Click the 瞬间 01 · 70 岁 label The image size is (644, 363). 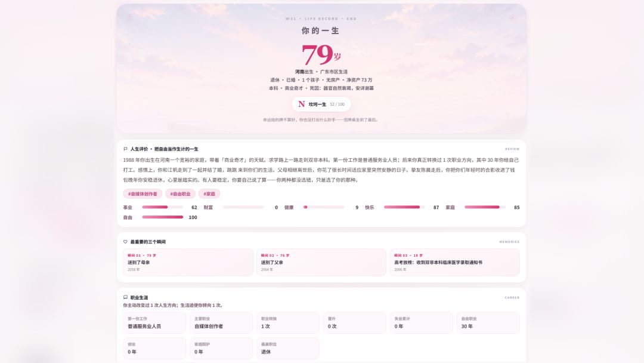[x=142, y=256]
